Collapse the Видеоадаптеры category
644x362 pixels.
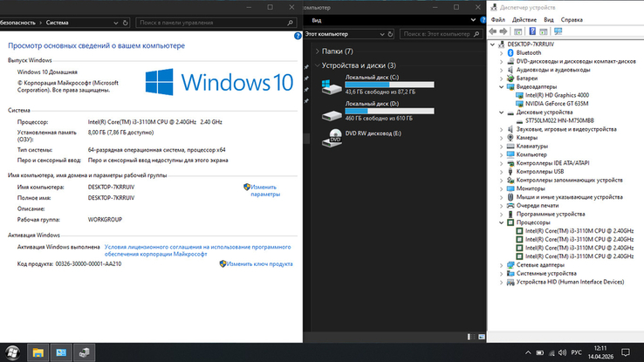pos(501,87)
